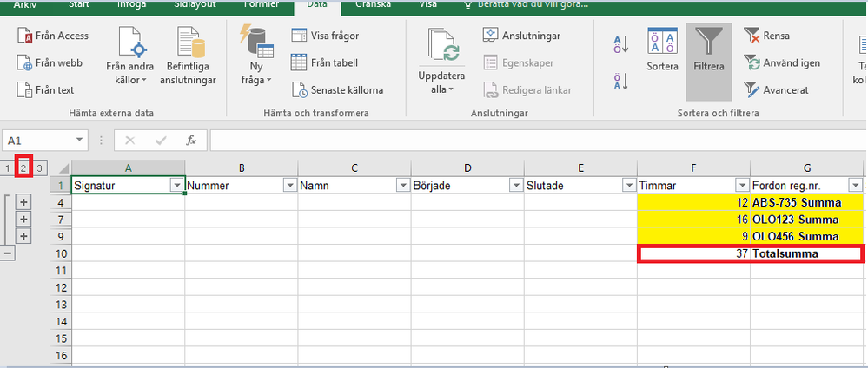Image resolution: width=868 pixels, height=368 pixels.
Task: Click the Från text import icon
Action: point(24,89)
